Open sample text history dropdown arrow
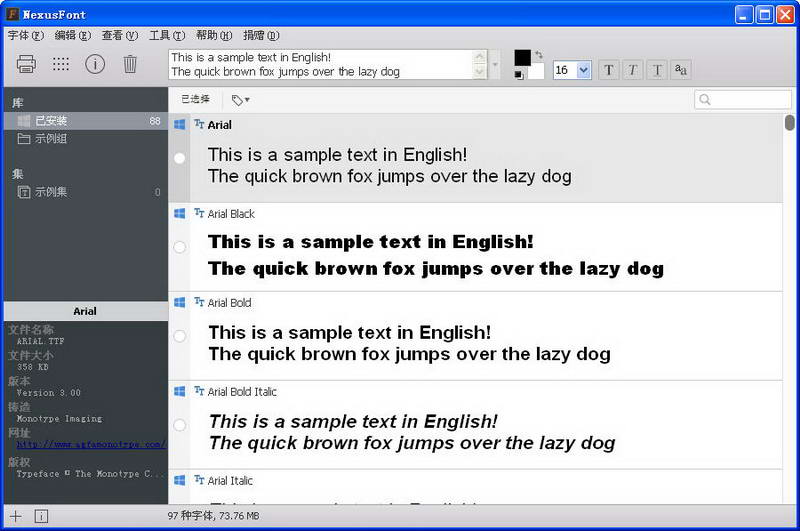Screen dimensions: 800x531 coord(495,65)
